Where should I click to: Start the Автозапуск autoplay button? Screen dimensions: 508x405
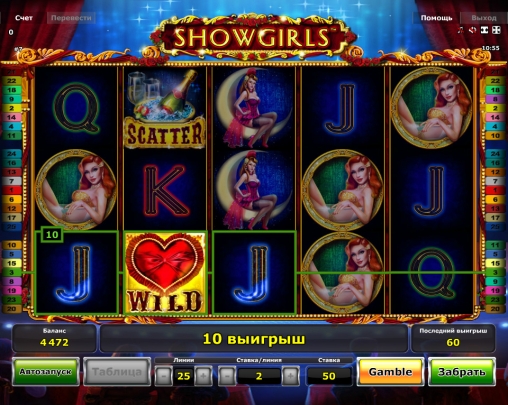[46, 372]
